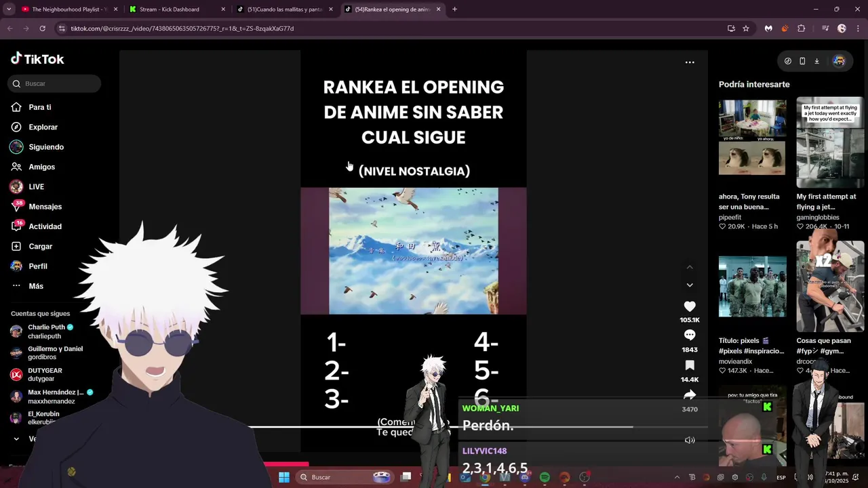Open the 'Título: pixels' soldiers video thumbnail
Viewport: 868px width, 488px height.
pyautogui.click(x=753, y=287)
